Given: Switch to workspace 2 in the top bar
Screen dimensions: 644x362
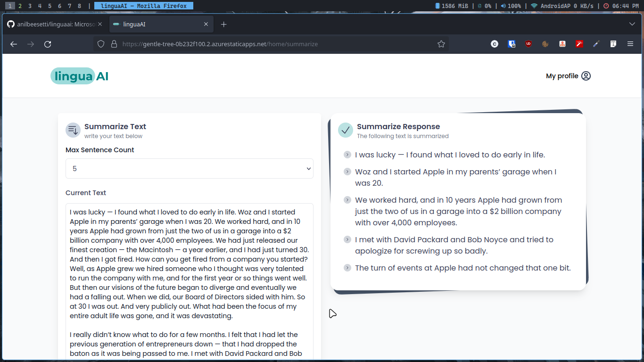Looking at the screenshot, I should 20,6.
